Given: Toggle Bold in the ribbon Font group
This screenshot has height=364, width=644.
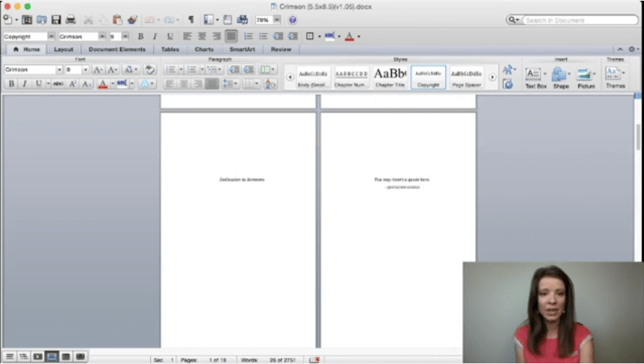Looking at the screenshot, I should [x=11, y=84].
